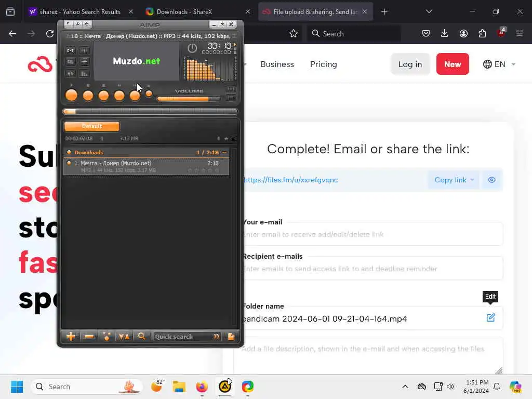
Task: Pause playback in AIMP
Action: pyautogui.click(x=88, y=96)
